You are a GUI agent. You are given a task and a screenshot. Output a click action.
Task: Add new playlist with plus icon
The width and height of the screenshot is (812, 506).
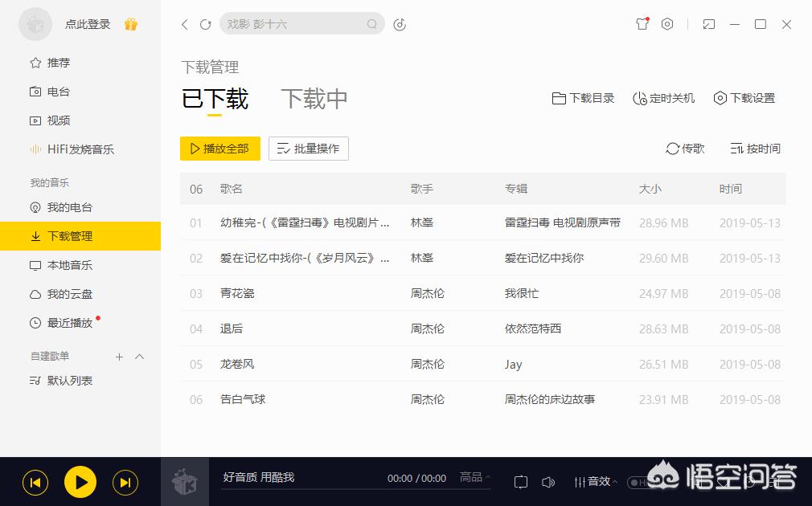pyautogui.click(x=119, y=357)
